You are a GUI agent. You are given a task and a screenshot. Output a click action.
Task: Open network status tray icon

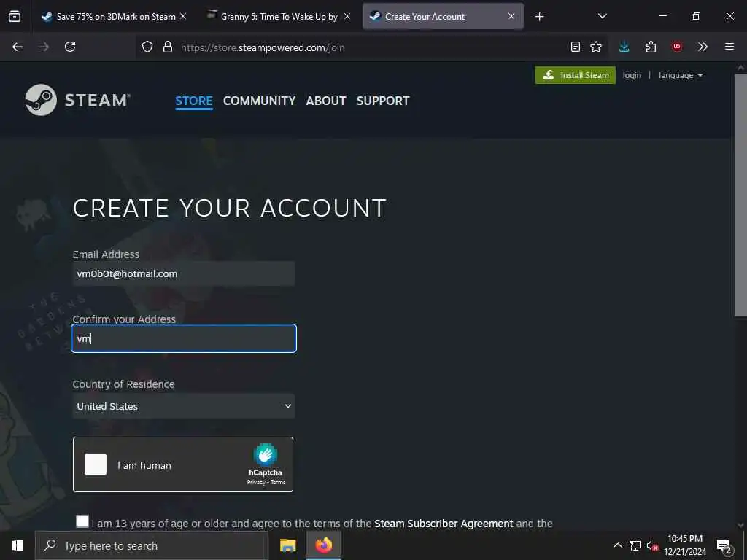[x=635, y=545]
